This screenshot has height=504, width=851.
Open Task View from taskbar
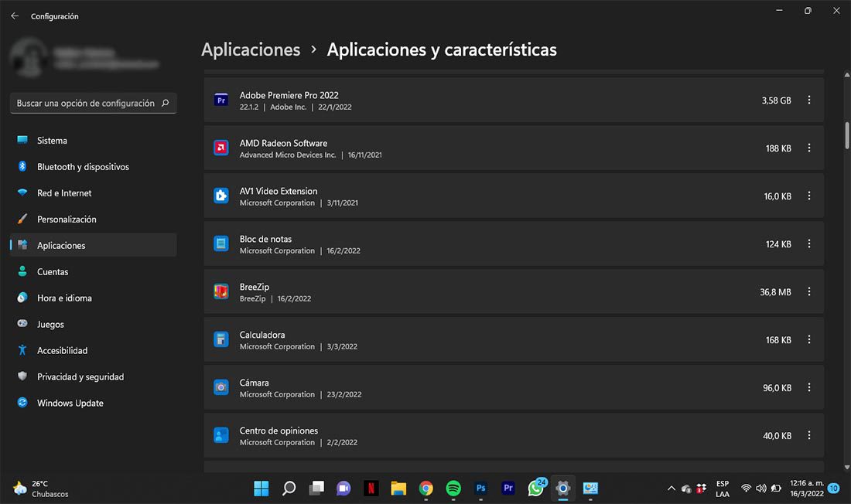(316, 489)
